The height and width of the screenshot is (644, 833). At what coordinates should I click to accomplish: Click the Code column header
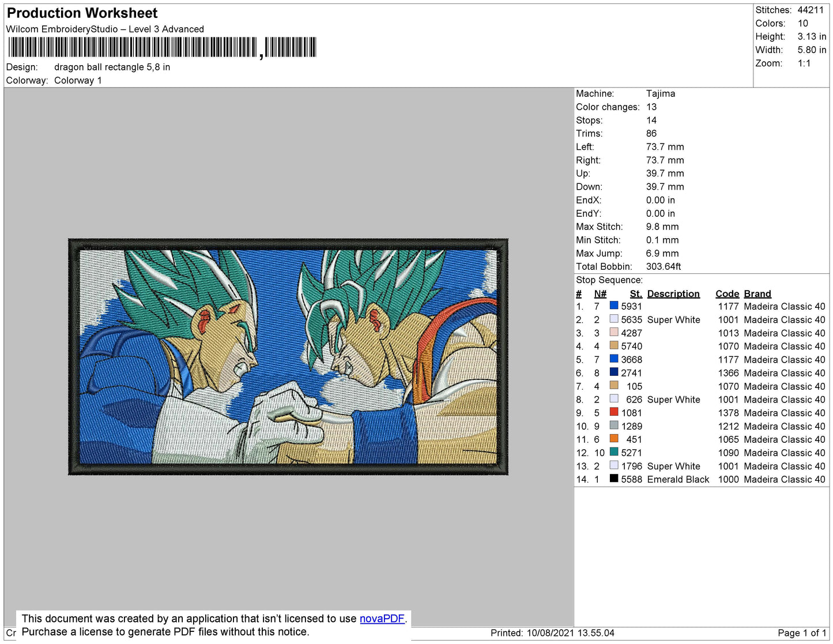(x=727, y=293)
